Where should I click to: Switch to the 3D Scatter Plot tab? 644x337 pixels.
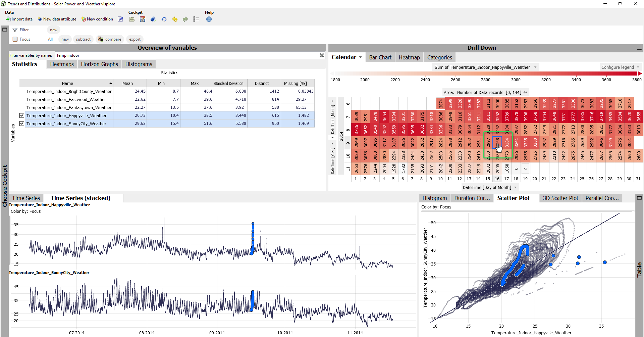pyautogui.click(x=560, y=198)
